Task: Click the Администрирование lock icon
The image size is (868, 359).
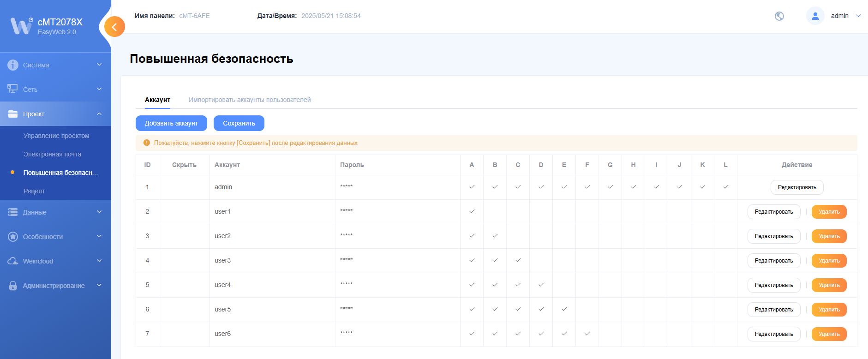Action: (x=13, y=286)
